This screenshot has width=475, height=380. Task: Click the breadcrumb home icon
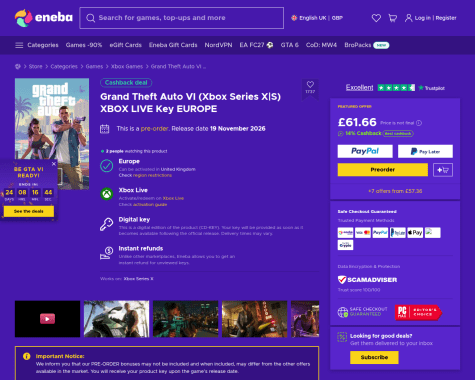coord(18,66)
